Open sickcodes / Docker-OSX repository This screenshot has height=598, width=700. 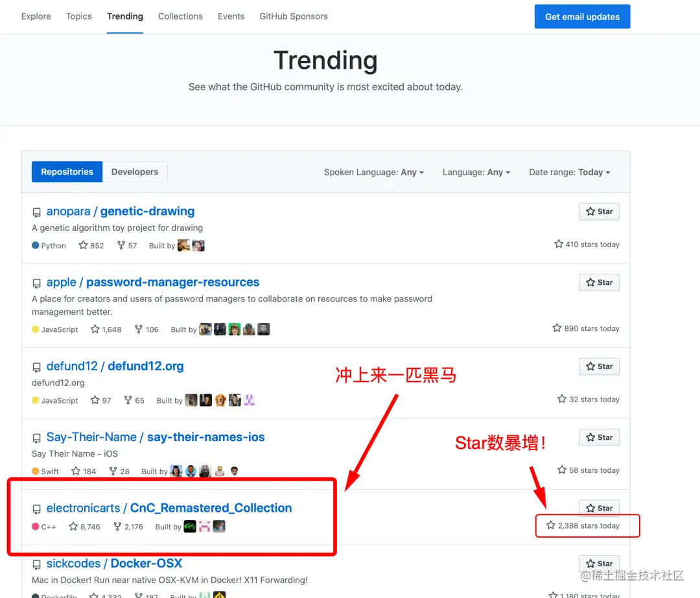(x=114, y=564)
